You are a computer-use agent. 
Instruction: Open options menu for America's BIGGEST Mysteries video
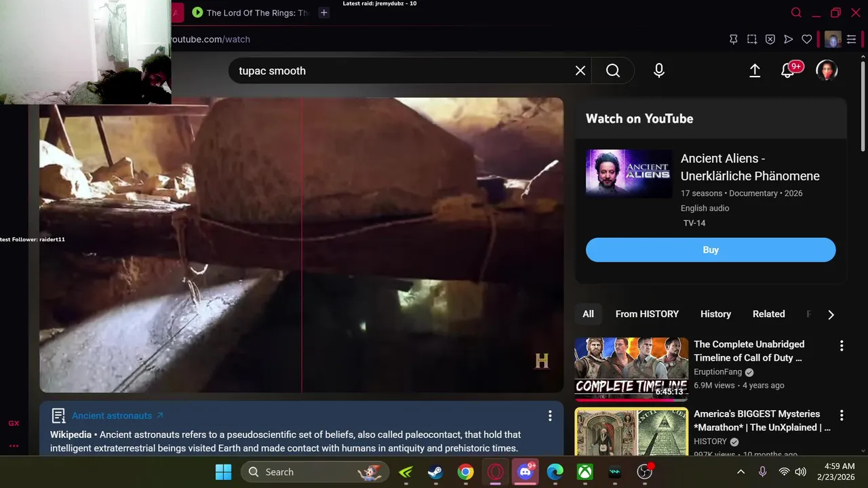point(842,415)
